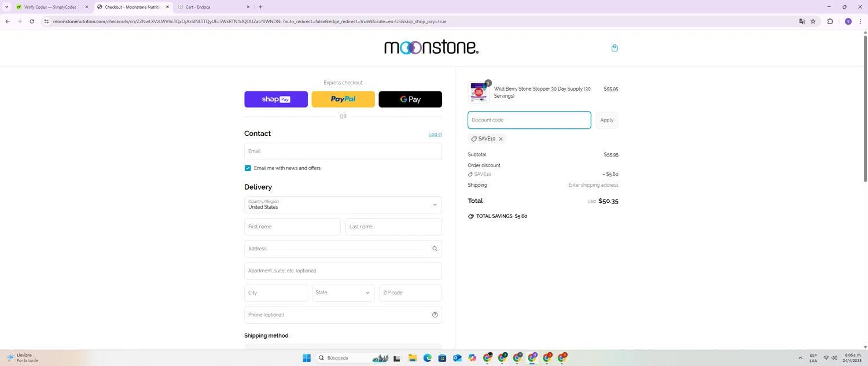Open the Windows Start menu
Image resolution: width=868 pixels, height=366 pixels.
pos(307,358)
